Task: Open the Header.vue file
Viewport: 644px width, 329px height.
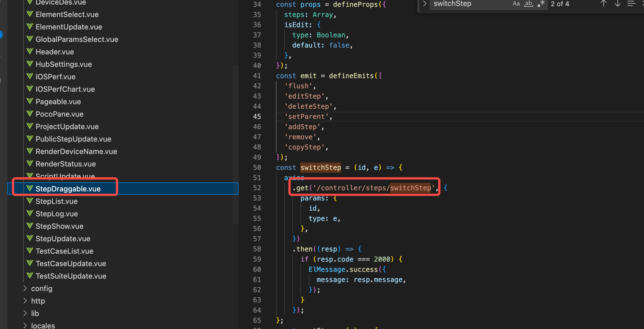Action: click(x=55, y=52)
